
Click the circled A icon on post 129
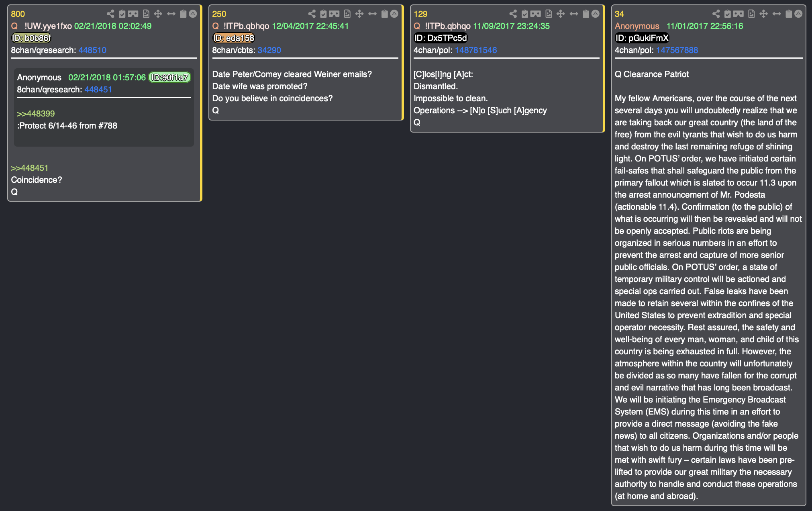[596, 14]
